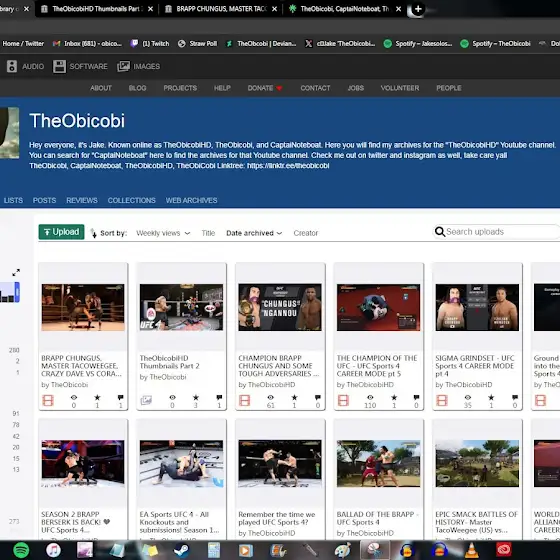Open Gmail Inbox bookmark
The width and height of the screenshot is (560, 560).
tap(87, 44)
